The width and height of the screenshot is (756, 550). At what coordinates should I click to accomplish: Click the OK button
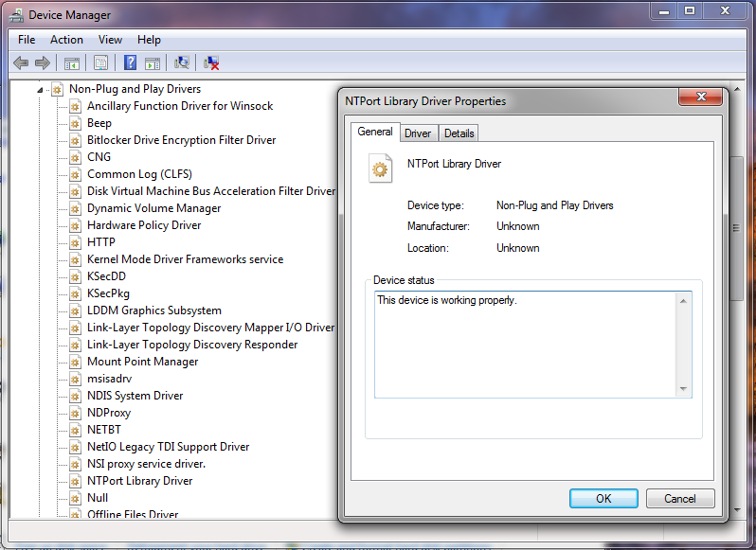(x=603, y=499)
